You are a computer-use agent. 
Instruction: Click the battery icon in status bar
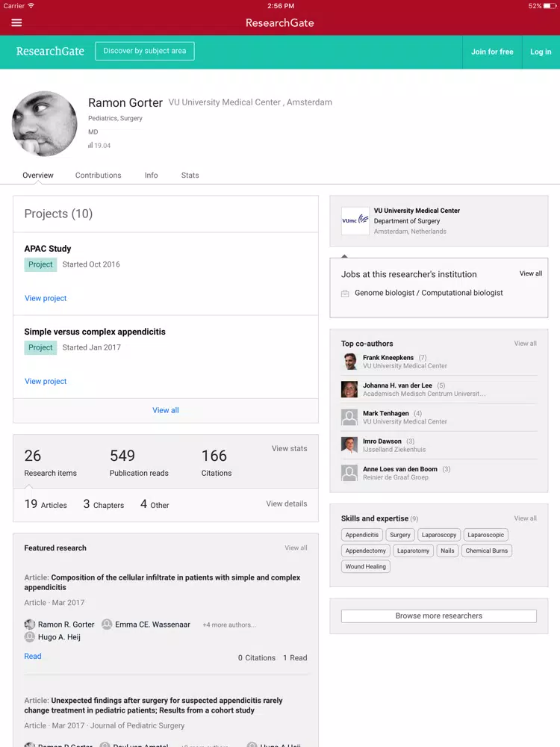tap(550, 6)
